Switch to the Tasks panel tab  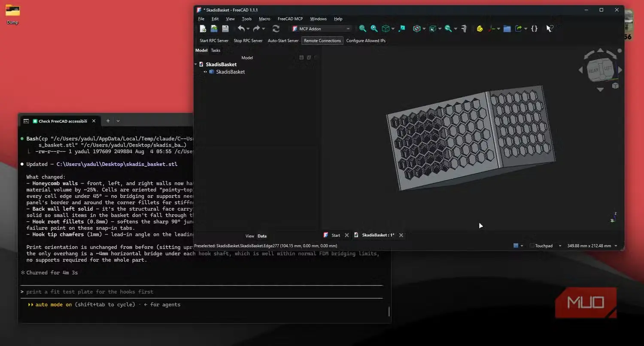(216, 50)
